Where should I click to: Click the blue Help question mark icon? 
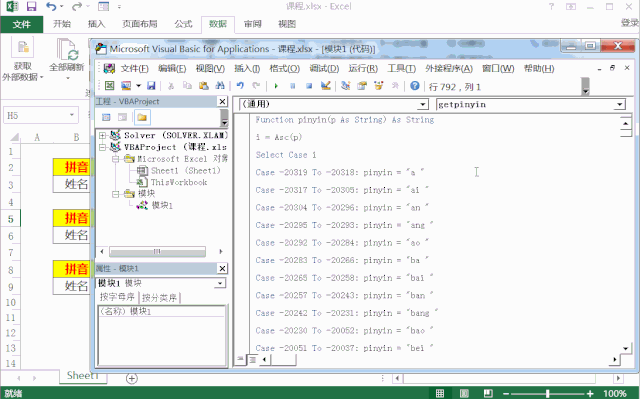(x=415, y=86)
